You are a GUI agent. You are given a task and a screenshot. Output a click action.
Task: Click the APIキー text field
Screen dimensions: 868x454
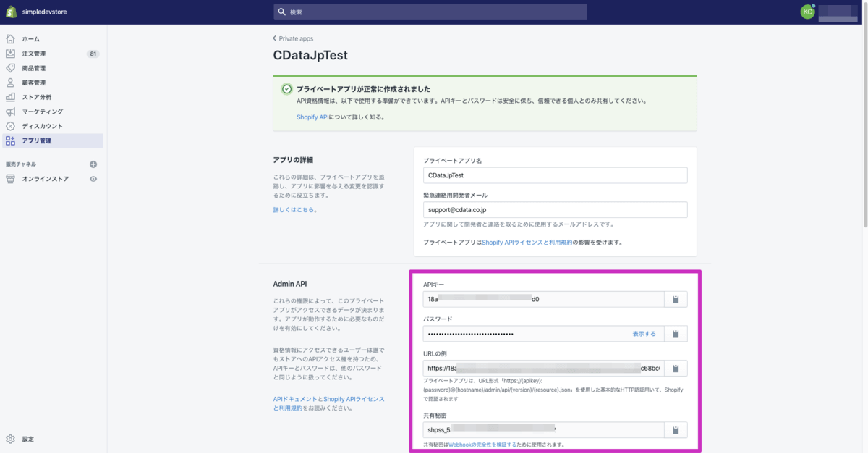543,299
